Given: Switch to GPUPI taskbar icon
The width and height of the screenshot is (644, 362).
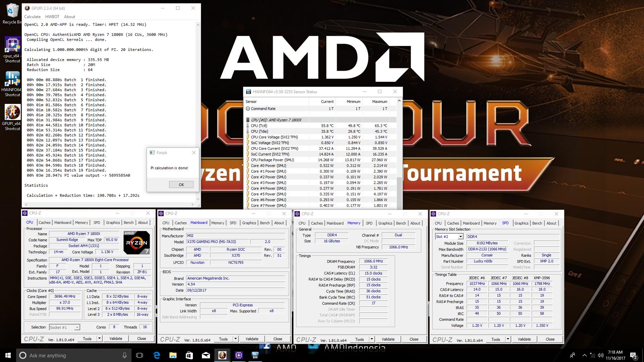Looking at the screenshot, I should pos(222,355).
